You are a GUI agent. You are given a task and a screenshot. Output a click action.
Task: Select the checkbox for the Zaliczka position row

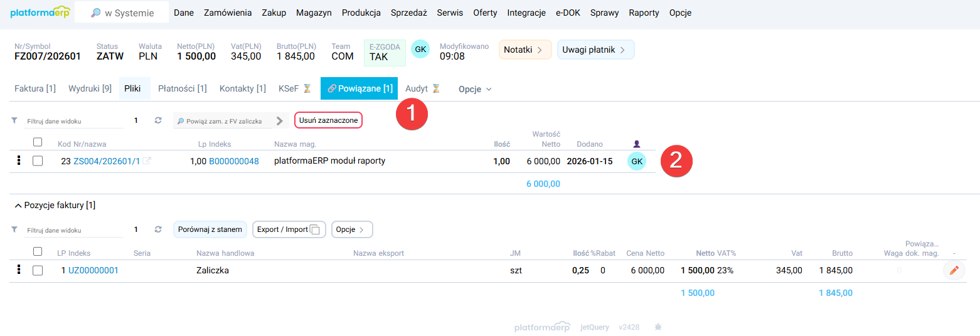click(38, 270)
